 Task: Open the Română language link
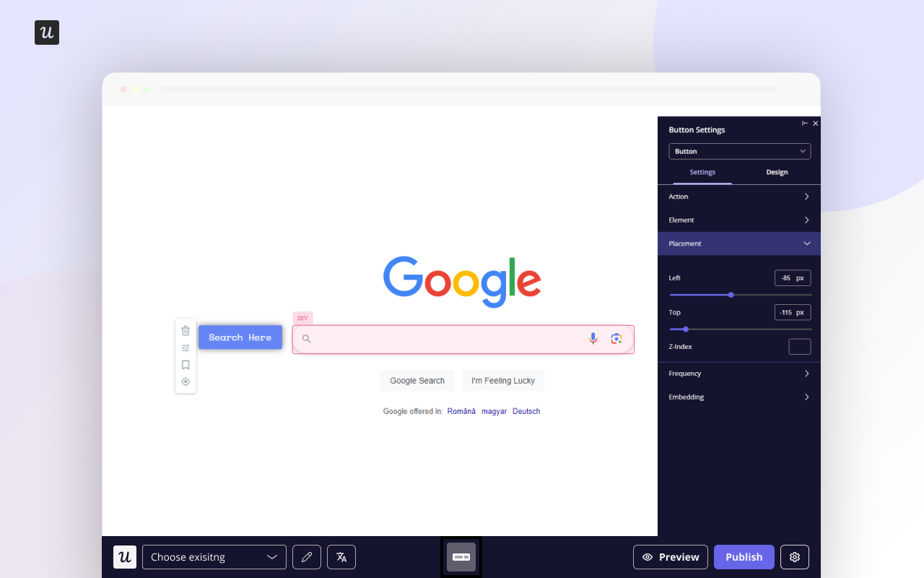click(461, 410)
